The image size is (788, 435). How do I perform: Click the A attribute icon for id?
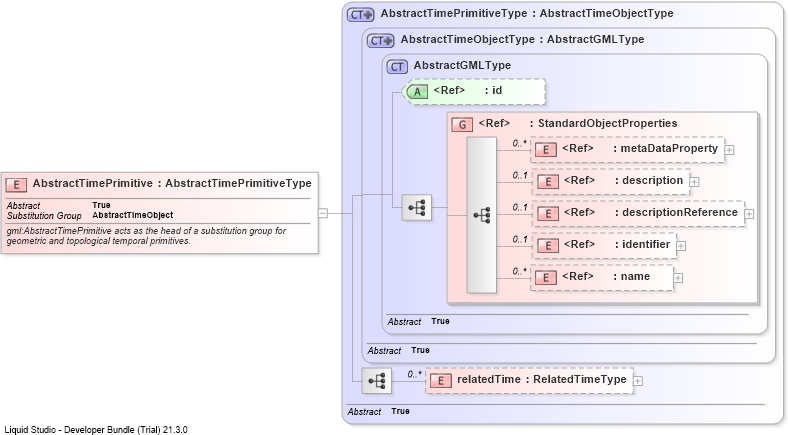tap(417, 92)
